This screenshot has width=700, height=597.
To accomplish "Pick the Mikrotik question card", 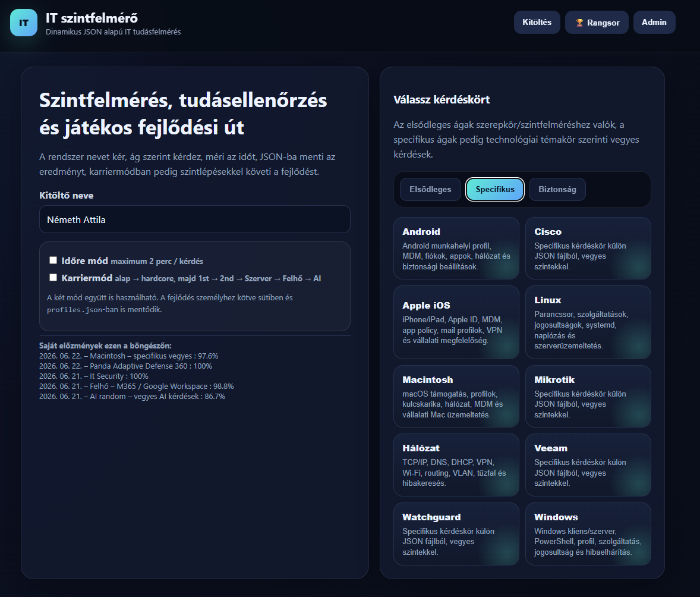I will point(588,397).
